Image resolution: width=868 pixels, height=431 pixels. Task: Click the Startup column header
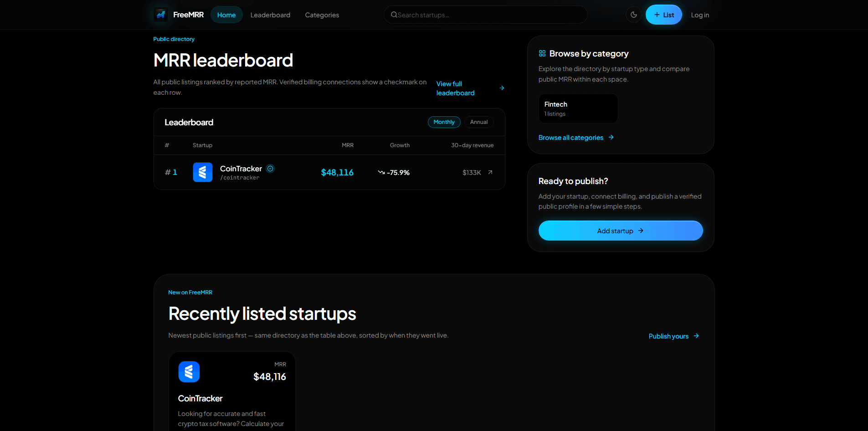(202, 145)
